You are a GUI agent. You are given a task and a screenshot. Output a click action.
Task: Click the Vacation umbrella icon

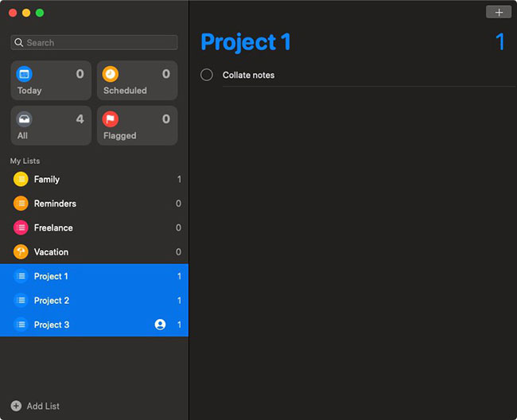pos(21,252)
